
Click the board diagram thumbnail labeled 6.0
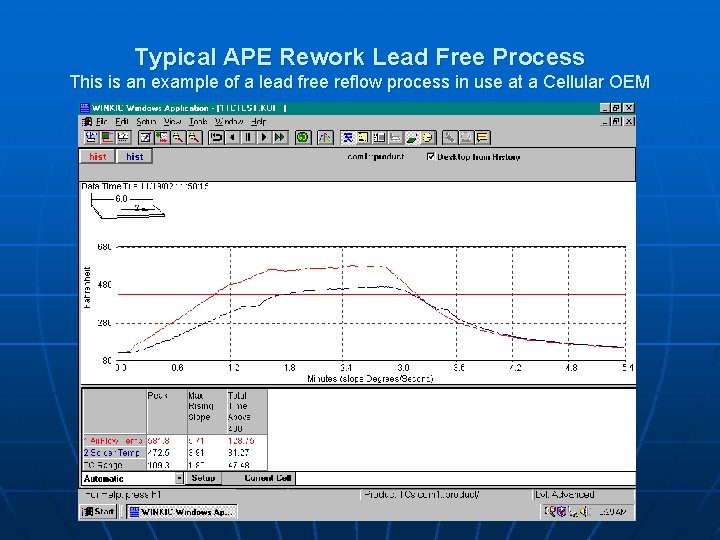pos(127,207)
